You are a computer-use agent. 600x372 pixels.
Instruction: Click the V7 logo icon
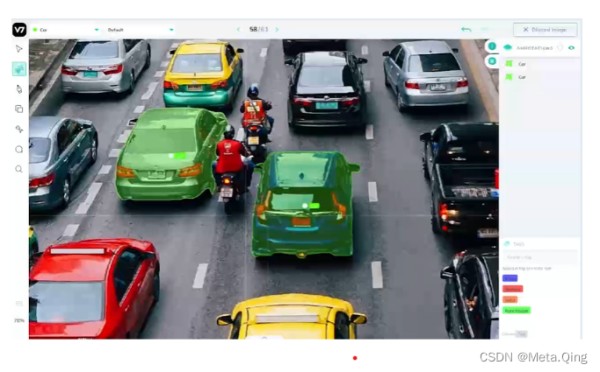pyautogui.click(x=19, y=29)
